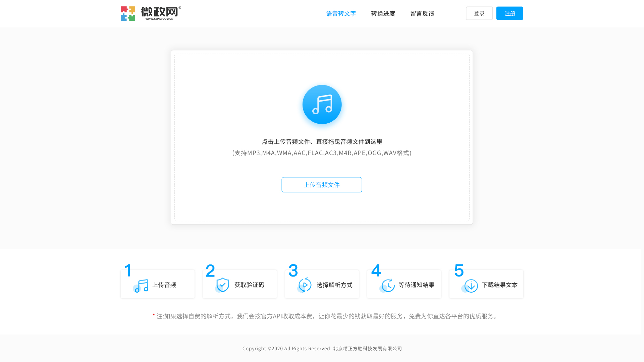Click the shield verification icon in step 2

[x=222, y=284]
